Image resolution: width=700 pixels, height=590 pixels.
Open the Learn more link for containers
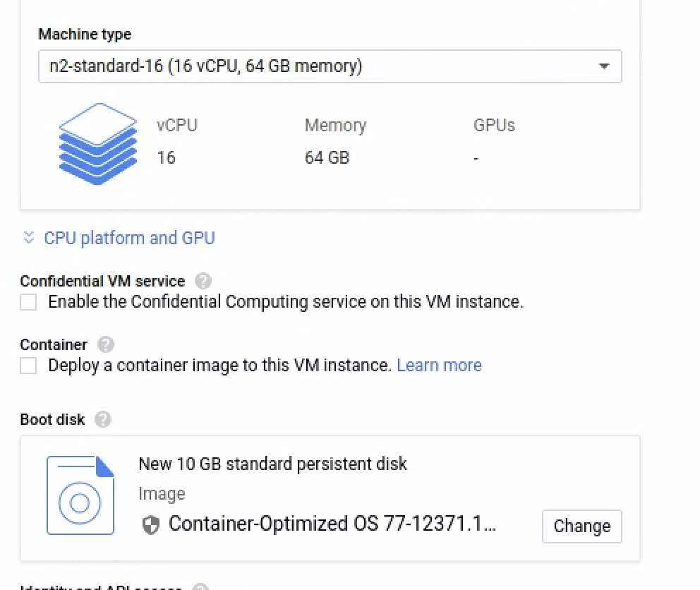pos(439,366)
